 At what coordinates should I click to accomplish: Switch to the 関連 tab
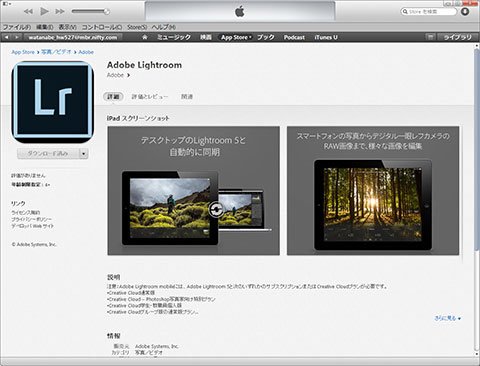187,97
